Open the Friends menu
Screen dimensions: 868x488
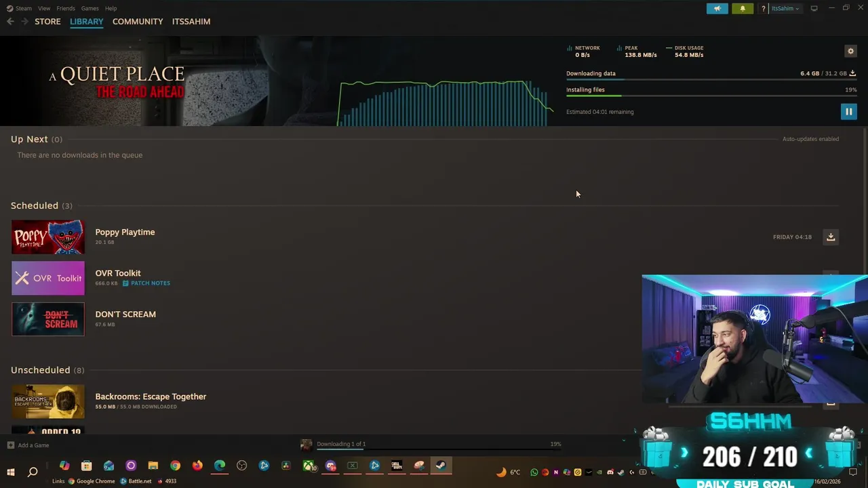pos(66,8)
